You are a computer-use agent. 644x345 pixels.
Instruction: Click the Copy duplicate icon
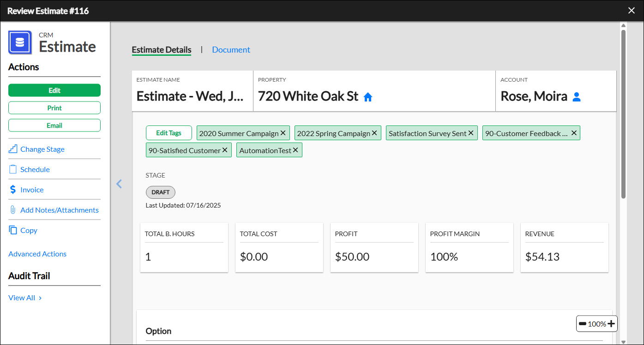13,230
